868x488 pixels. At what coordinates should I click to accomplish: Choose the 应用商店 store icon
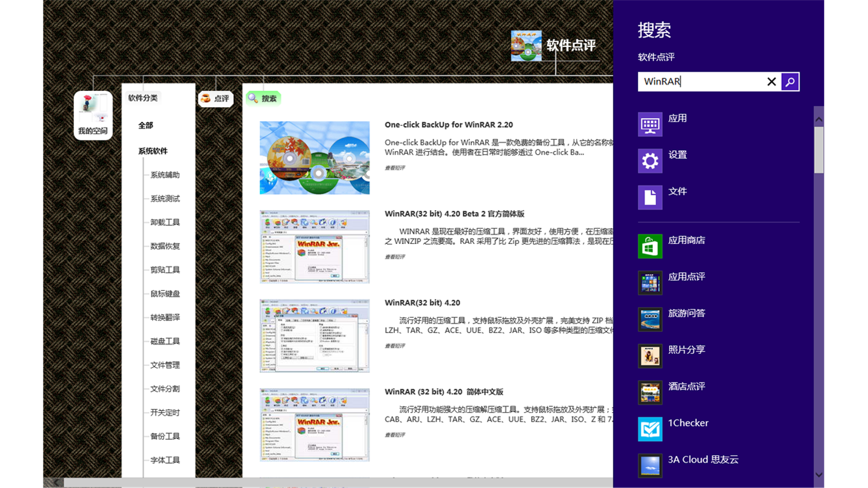[x=650, y=246]
